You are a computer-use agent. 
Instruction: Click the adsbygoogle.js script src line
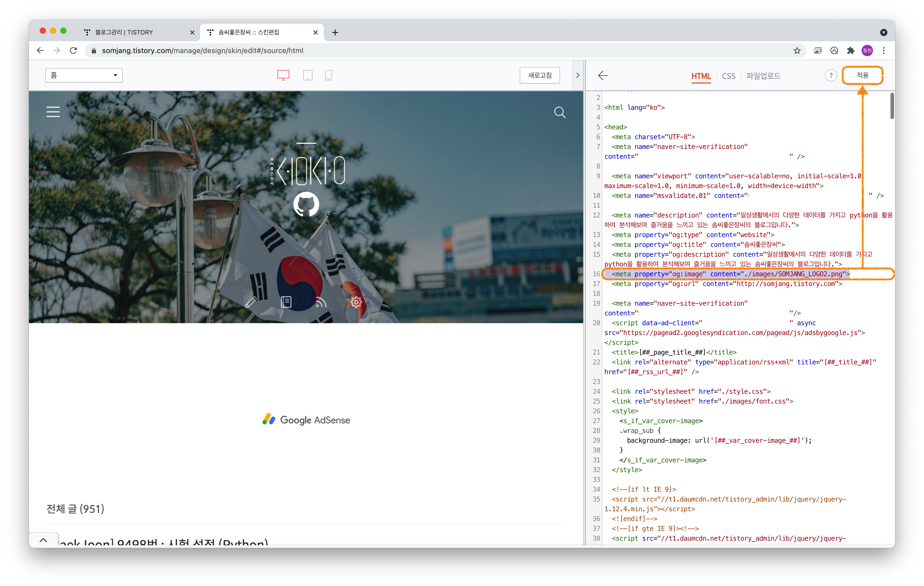pos(735,332)
